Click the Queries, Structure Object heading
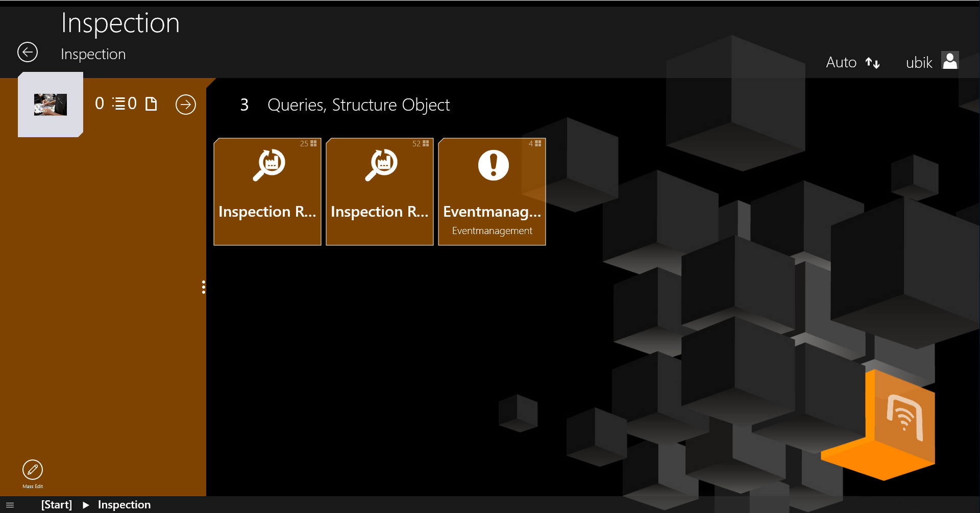The image size is (980, 513). tap(358, 105)
